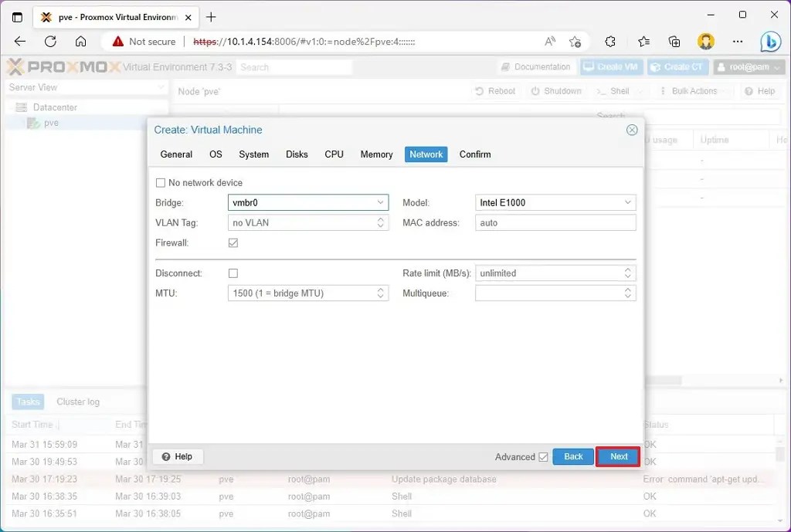Switch to the CPU tab
Image resolution: width=791 pixels, height=532 pixels.
pyautogui.click(x=334, y=154)
